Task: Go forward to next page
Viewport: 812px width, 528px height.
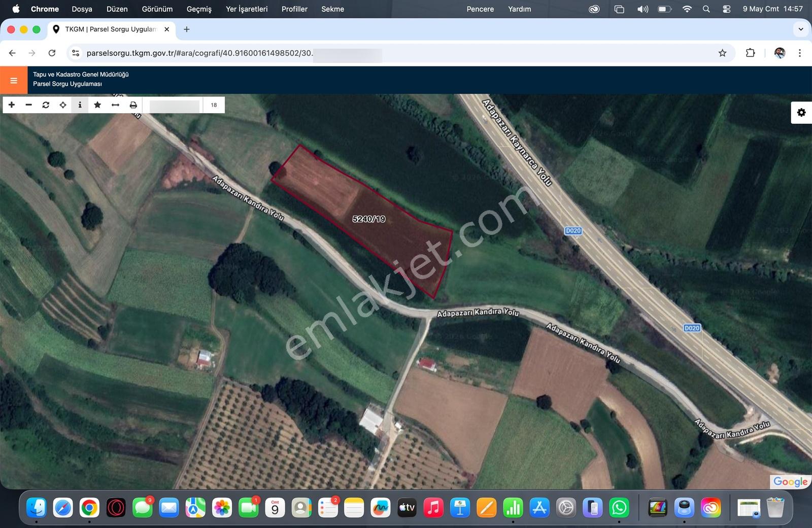Action: point(32,53)
